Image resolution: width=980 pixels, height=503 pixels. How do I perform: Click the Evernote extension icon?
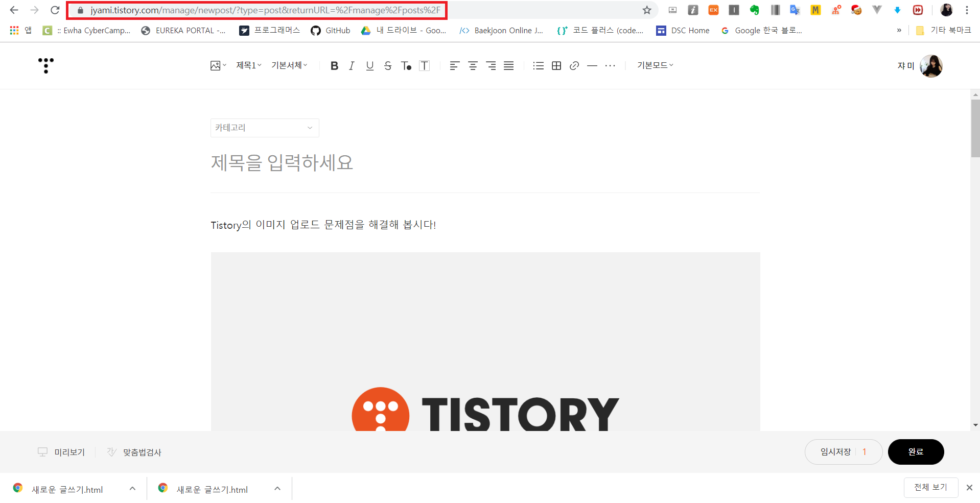[754, 10]
